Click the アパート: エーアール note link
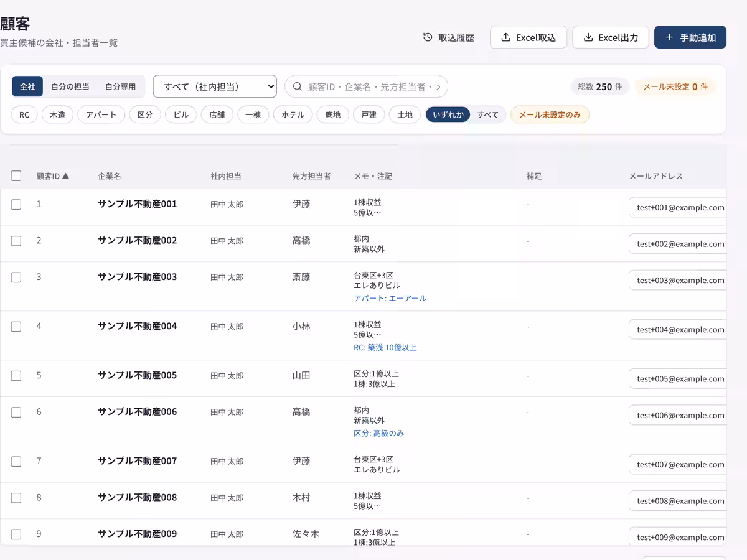 tap(390, 298)
